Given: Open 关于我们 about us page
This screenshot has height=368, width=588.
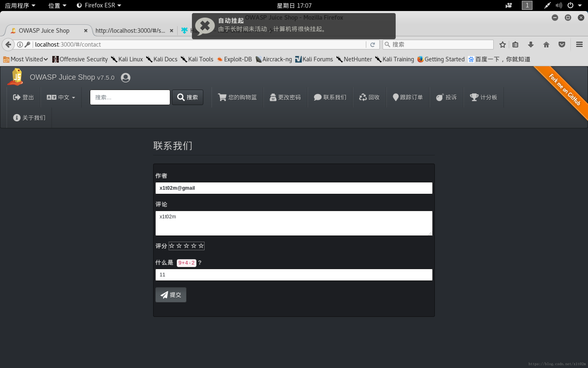Looking at the screenshot, I should [x=29, y=118].
